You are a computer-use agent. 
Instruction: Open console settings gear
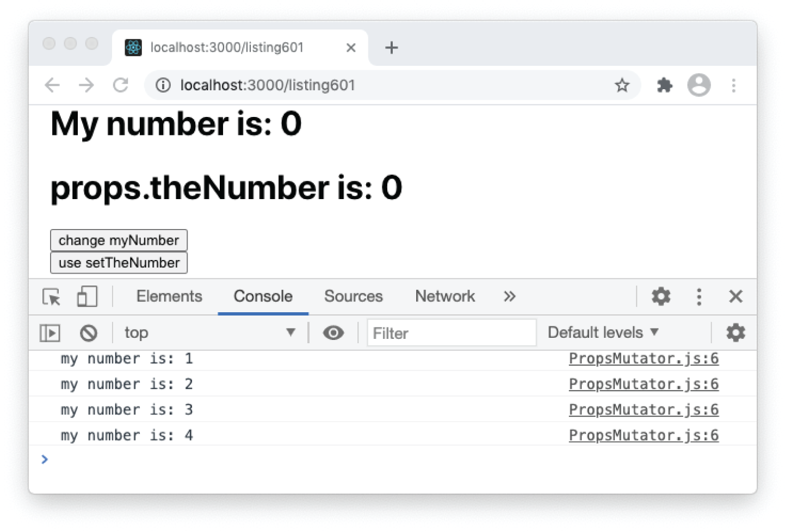(x=735, y=332)
